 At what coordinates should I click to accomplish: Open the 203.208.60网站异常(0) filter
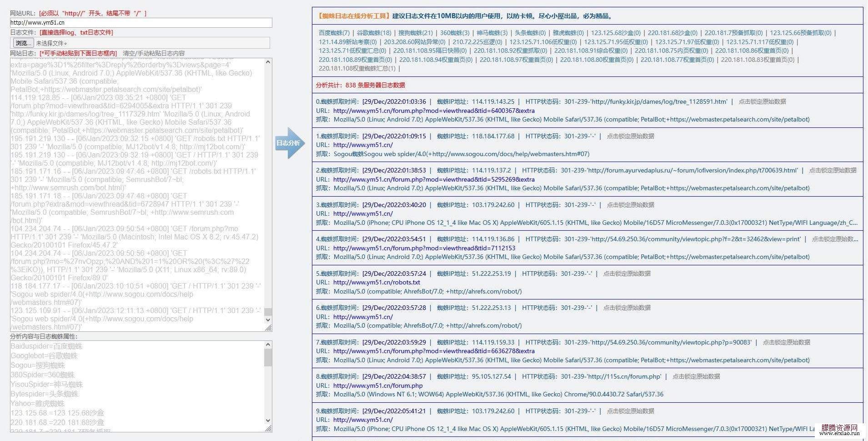415,42
